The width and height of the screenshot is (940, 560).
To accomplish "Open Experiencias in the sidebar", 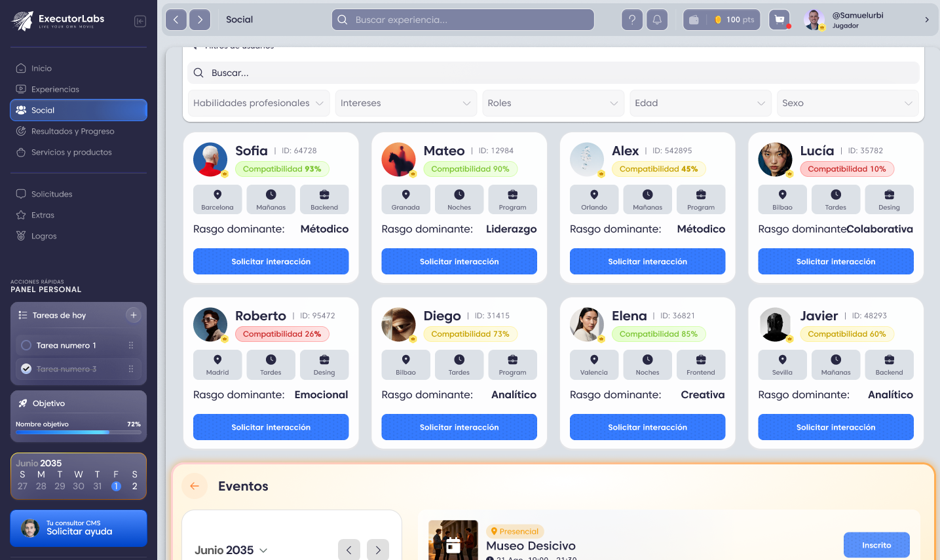I will (79, 89).
